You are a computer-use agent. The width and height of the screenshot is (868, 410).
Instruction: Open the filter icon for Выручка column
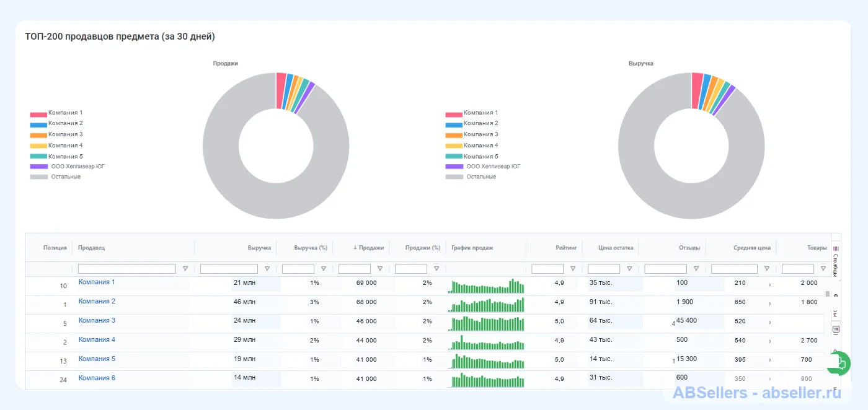[267, 269]
